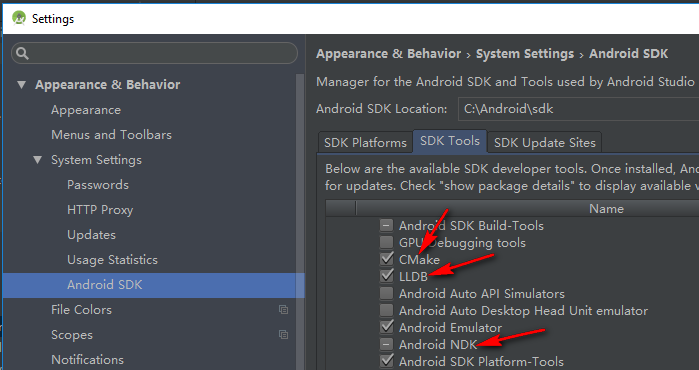Click the Appearance & Behavior breadcrumb
Screen dimensions: 699x370
tap(388, 54)
